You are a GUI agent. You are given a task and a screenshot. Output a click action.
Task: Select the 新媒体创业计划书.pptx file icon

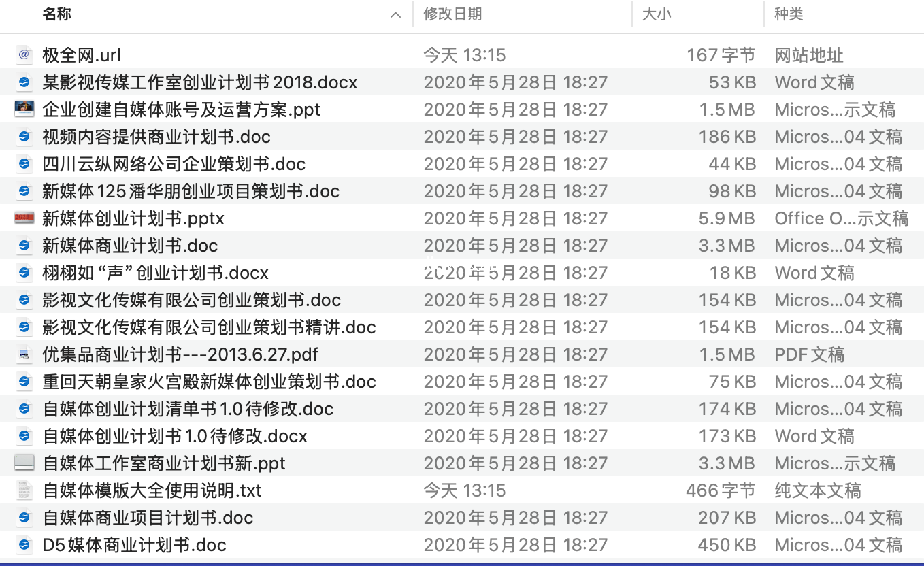24,218
